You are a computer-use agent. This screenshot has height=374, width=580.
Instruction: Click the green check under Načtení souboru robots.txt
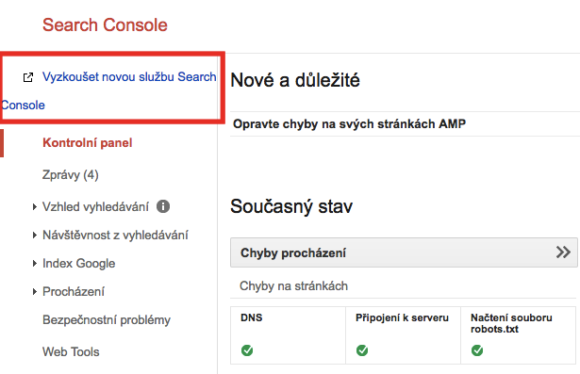[x=477, y=350]
